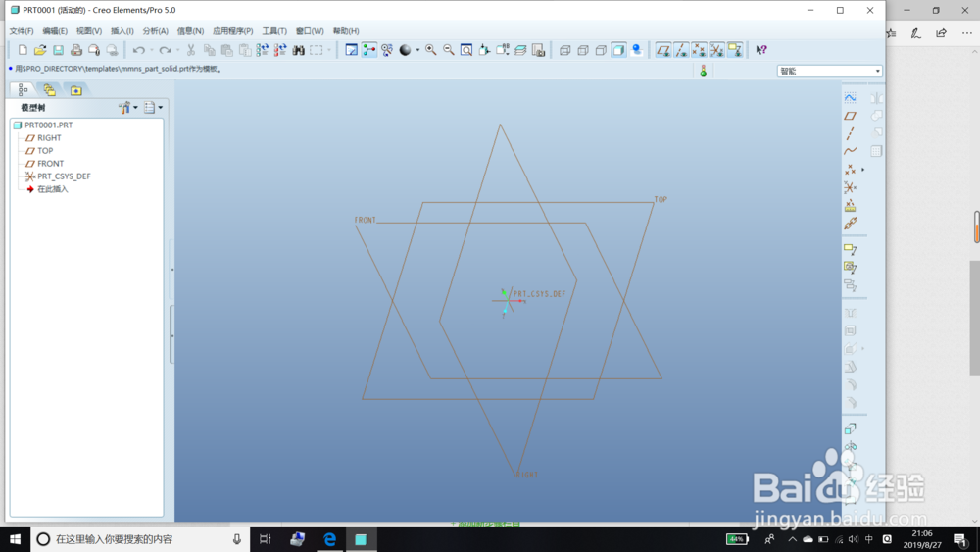Image resolution: width=980 pixels, height=552 pixels.
Task: Create a new file with New icon
Action: click(x=23, y=50)
